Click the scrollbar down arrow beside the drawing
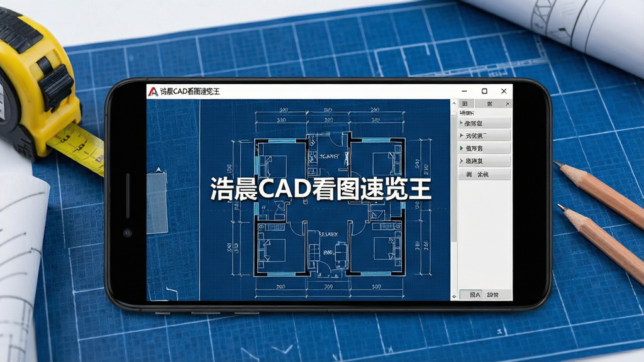Viewport: 644px width, 362px height. [x=454, y=297]
